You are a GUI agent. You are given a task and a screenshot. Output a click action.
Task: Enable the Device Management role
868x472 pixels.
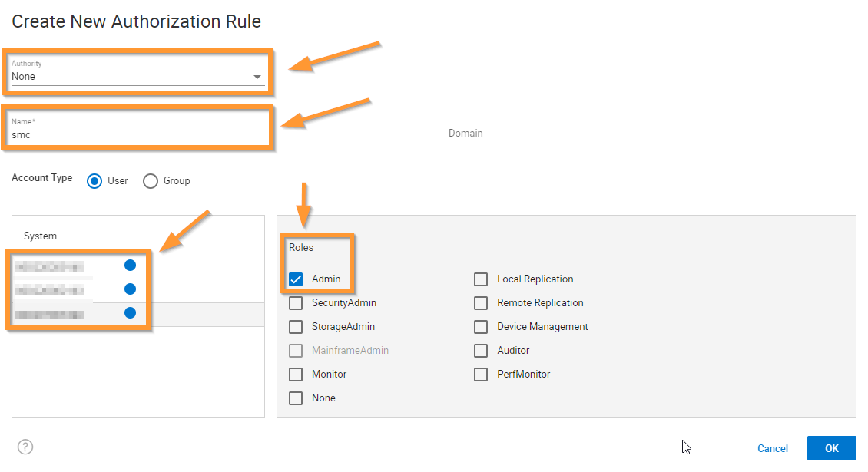click(x=480, y=326)
